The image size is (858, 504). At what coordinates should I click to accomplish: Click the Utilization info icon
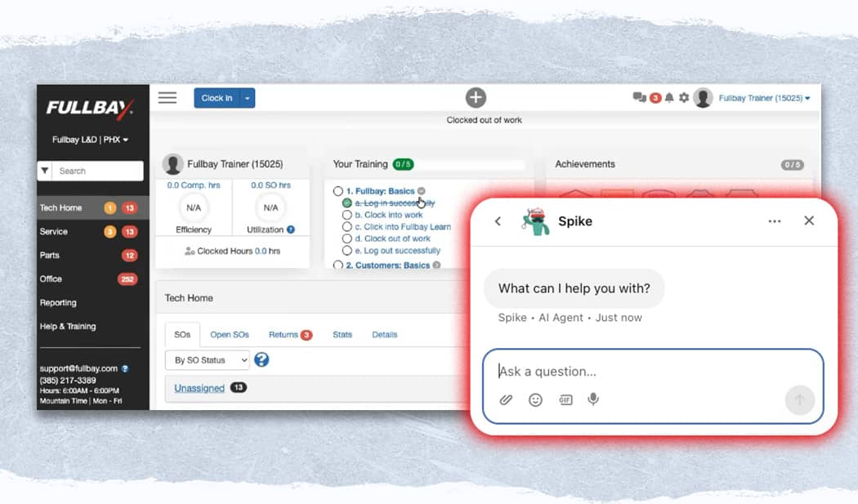[x=291, y=230]
